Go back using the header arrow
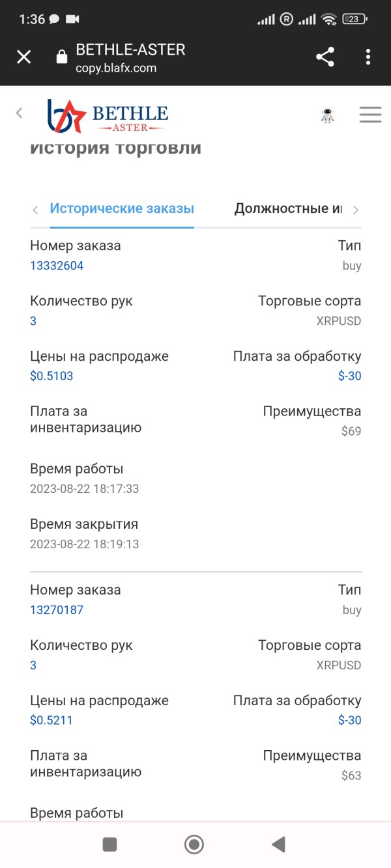The height and width of the screenshot is (868, 391). click(19, 113)
